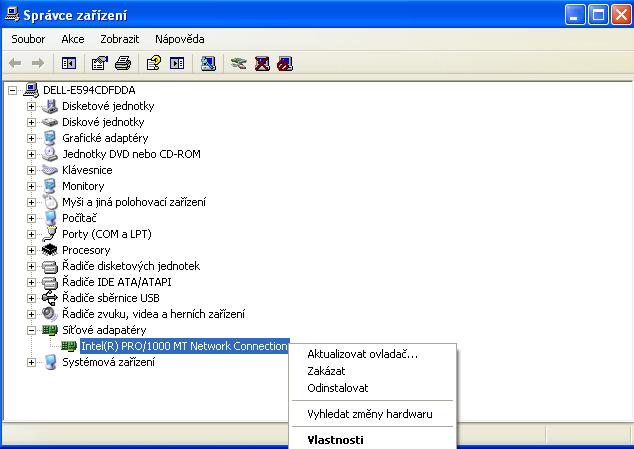Select the Řadiče sběrnice USB label
Image resolution: width=634 pixels, height=449 pixels.
111,298
